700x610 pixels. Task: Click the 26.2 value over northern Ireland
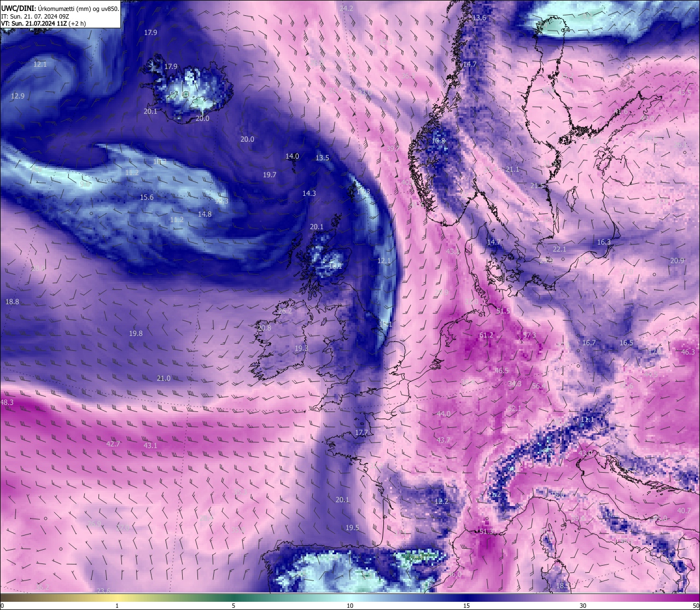285,311
